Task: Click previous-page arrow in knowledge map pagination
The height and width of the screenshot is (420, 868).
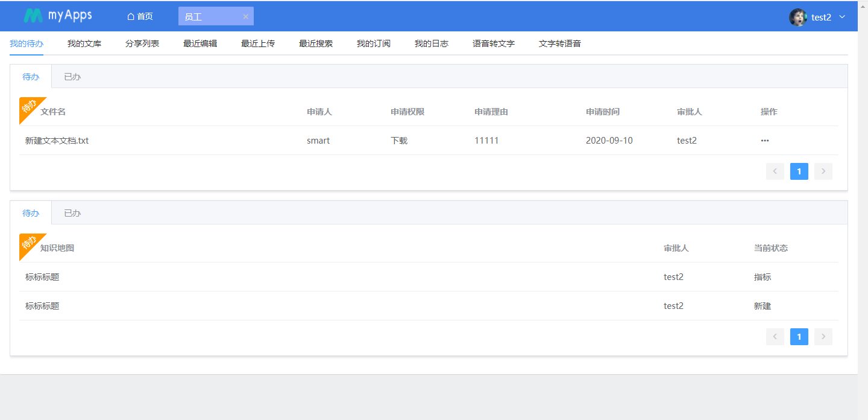Action: pos(775,337)
